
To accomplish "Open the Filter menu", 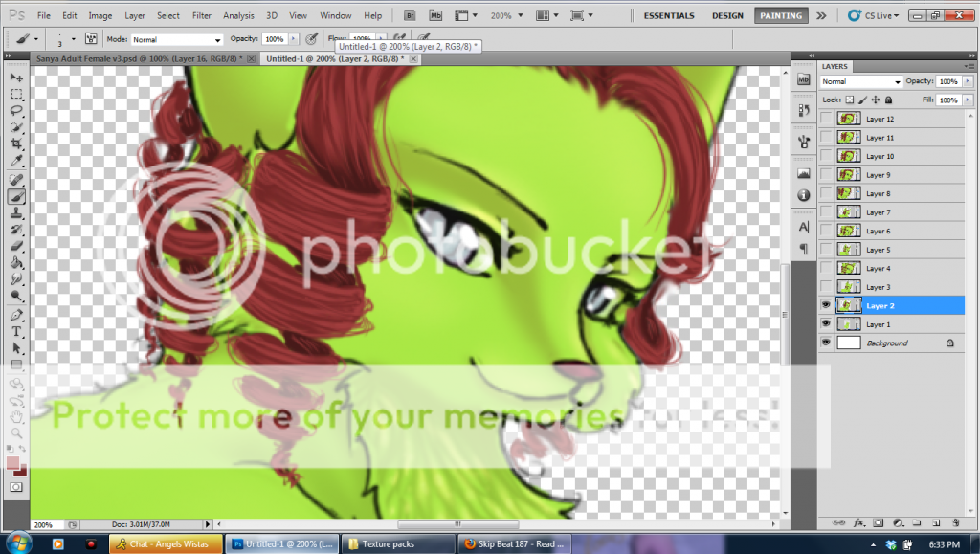I will [201, 15].
